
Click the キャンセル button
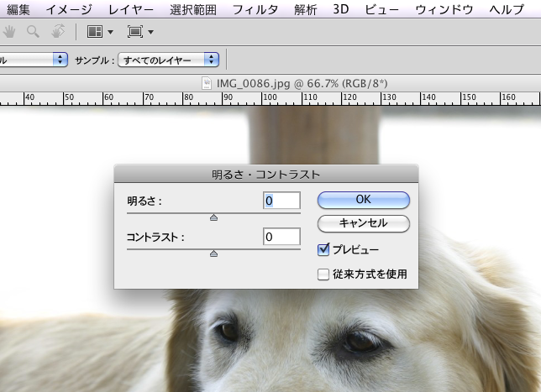pyautogui.click(x=363, y=223)
